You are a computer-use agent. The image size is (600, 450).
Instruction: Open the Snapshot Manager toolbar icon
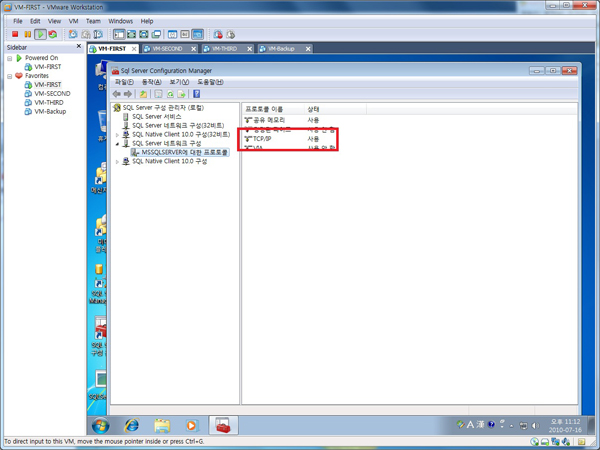pyautogui.click(x=98, y=34)
